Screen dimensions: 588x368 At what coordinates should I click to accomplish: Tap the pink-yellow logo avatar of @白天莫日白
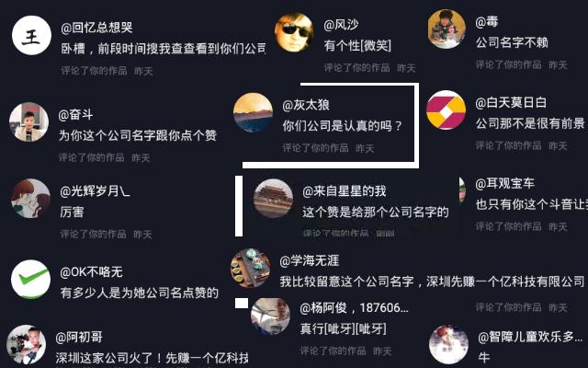tap(446, 109)
